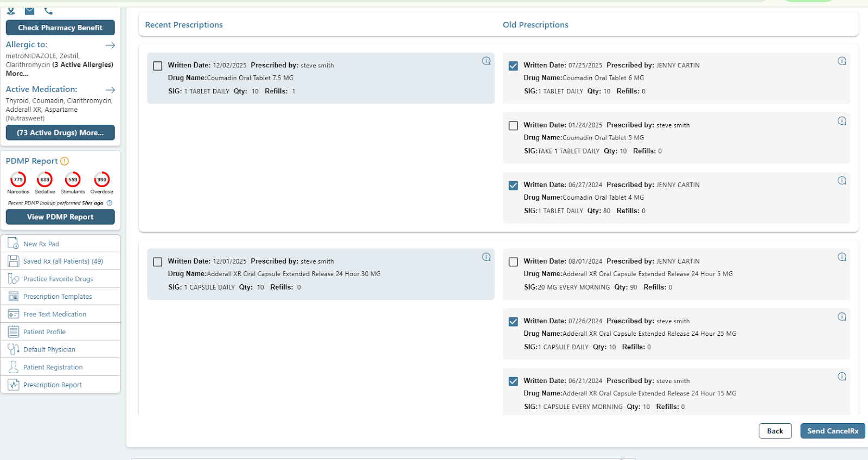Open the PDMP Report warning icon
The image size is (868, 460).
click(65, 161)
